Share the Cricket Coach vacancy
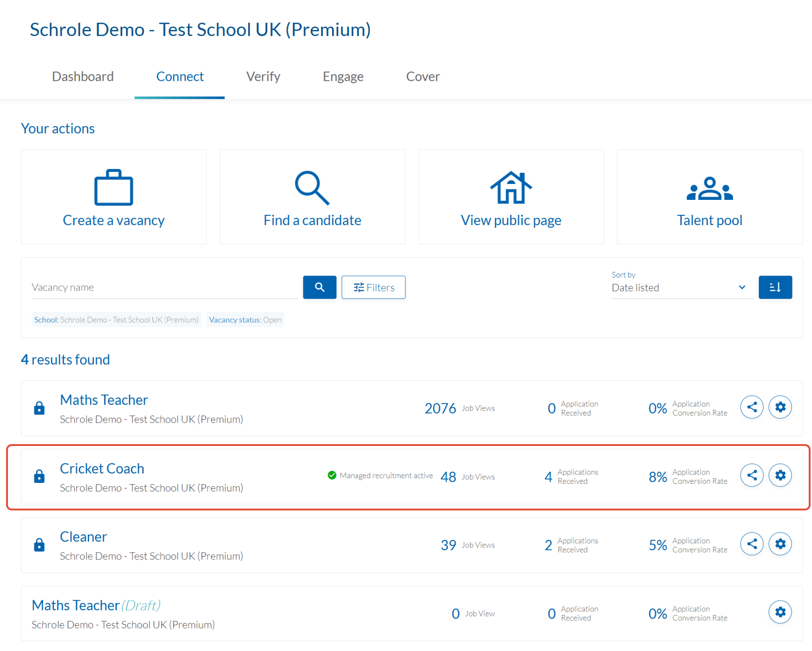This screenshot has height=651, width=812. coord(752,475)
